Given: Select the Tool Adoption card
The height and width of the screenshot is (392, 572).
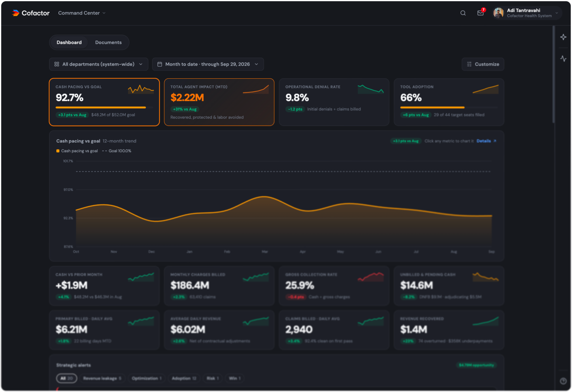Looking at the screenshot, I should pyautogui.click(x=449, y=102).
